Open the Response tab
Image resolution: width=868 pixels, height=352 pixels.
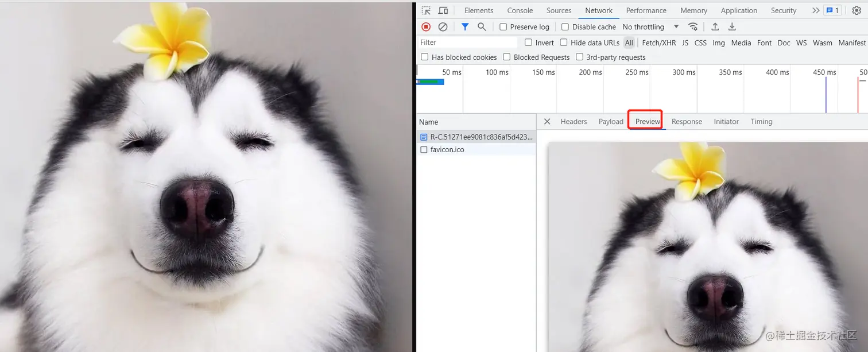pyautogui.click(x=687, y=121)
